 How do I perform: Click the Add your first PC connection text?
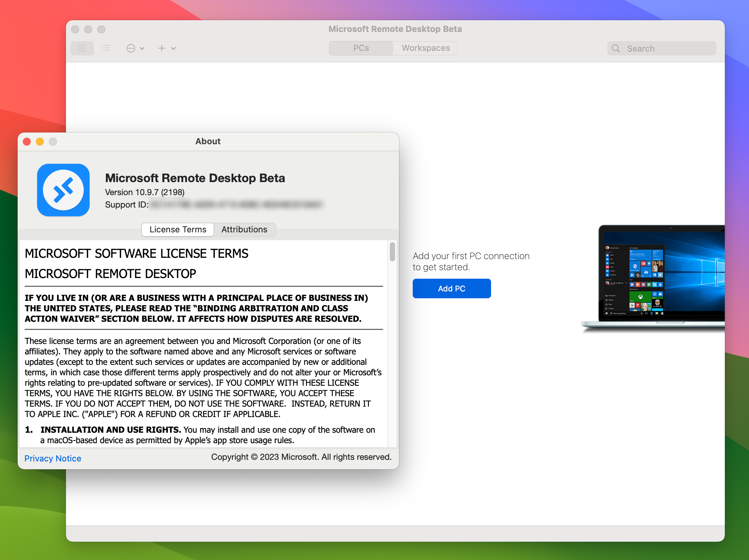pos(471,261)
